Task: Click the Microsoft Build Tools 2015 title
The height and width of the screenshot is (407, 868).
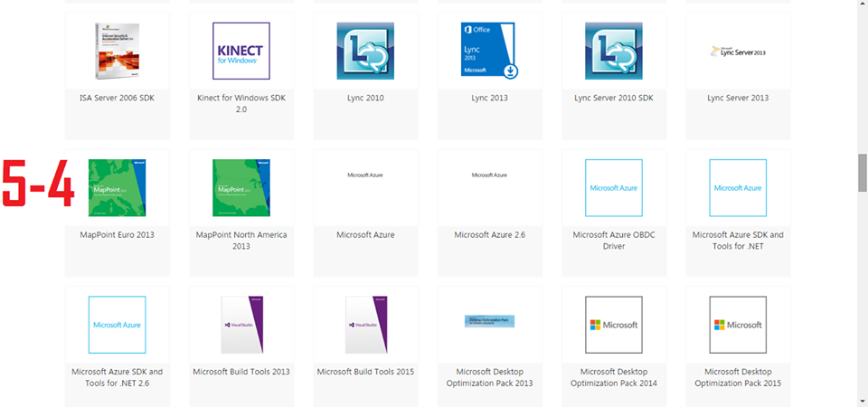Action: point(365,372)
